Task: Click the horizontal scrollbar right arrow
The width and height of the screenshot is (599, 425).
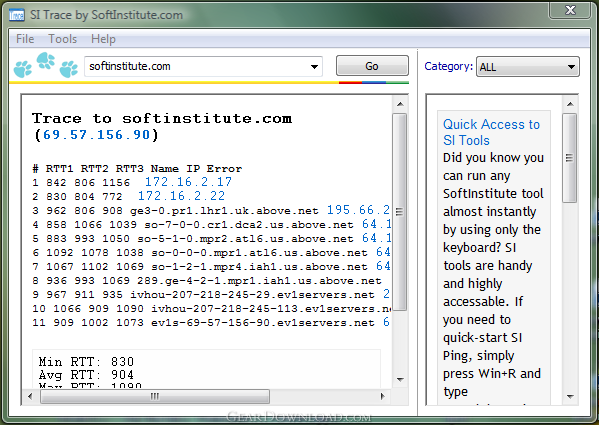Action: 383,396
